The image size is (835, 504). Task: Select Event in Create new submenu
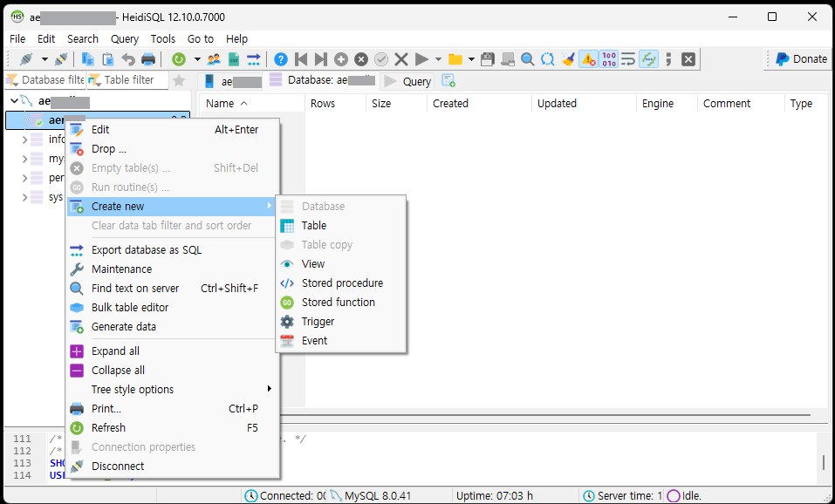(341, 341)
